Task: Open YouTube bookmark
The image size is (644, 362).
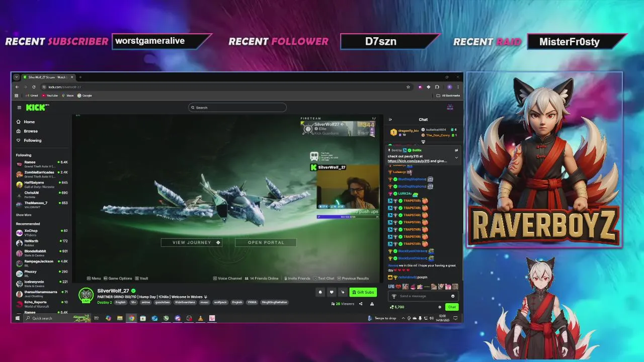Action: click(x=50, y=96)
